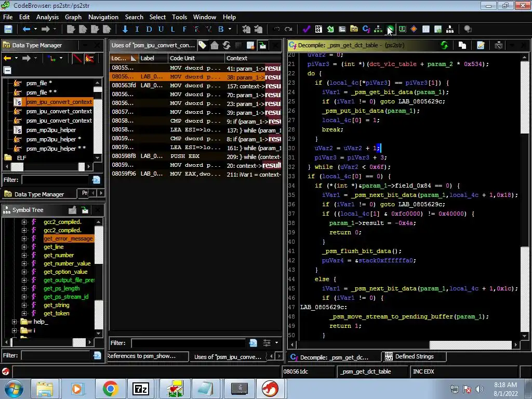
Task: Toggle the crossed-out pointer filter icon
Action: (89, 58)
